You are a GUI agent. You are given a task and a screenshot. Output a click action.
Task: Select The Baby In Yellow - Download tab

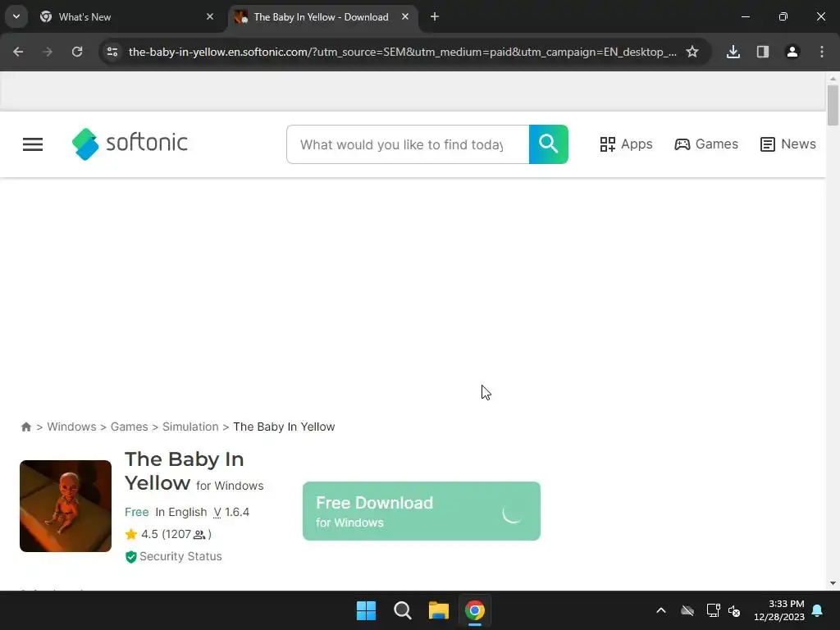[321, 16]
